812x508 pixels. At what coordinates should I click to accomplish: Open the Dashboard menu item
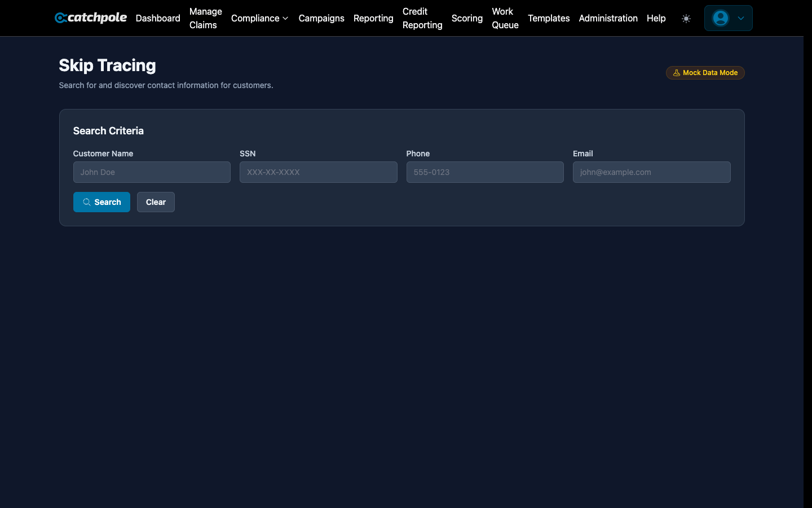tap(157, 18)
